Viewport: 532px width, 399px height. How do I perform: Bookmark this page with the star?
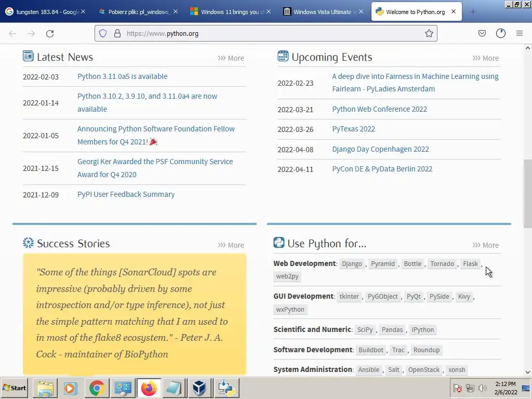429,33
